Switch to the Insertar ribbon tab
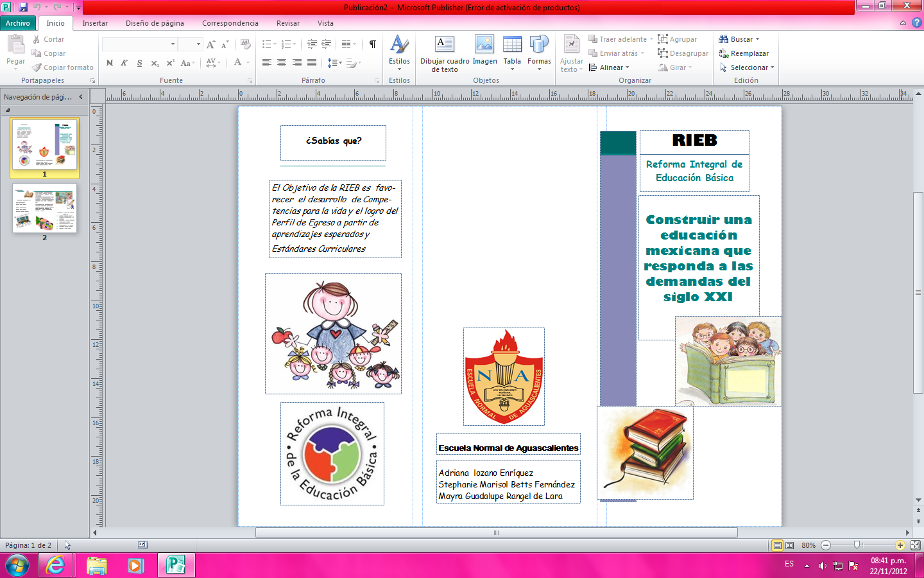The image size is (924, 578). point(94,23)
